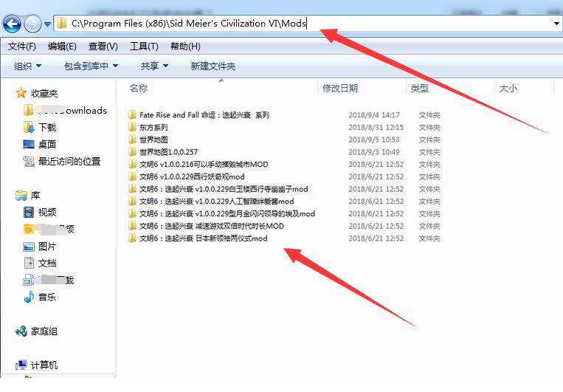
Task: Open the 下载 folder in favorites
Action: (x=46, y=127)
